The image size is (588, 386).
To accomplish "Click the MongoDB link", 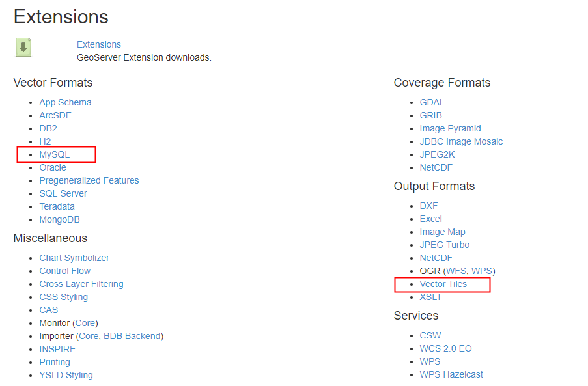I will 59,219.
